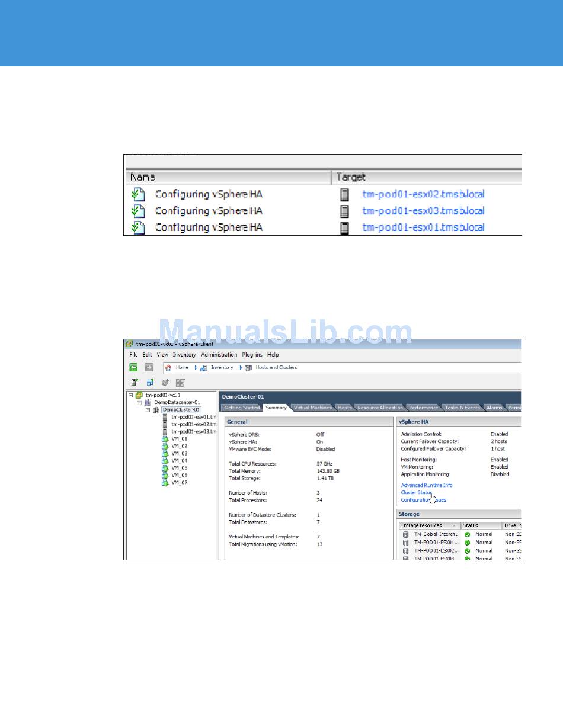Click VM_04 virtual machine icon in tree
Screen dimensions: 563x728
click(165, 461)
